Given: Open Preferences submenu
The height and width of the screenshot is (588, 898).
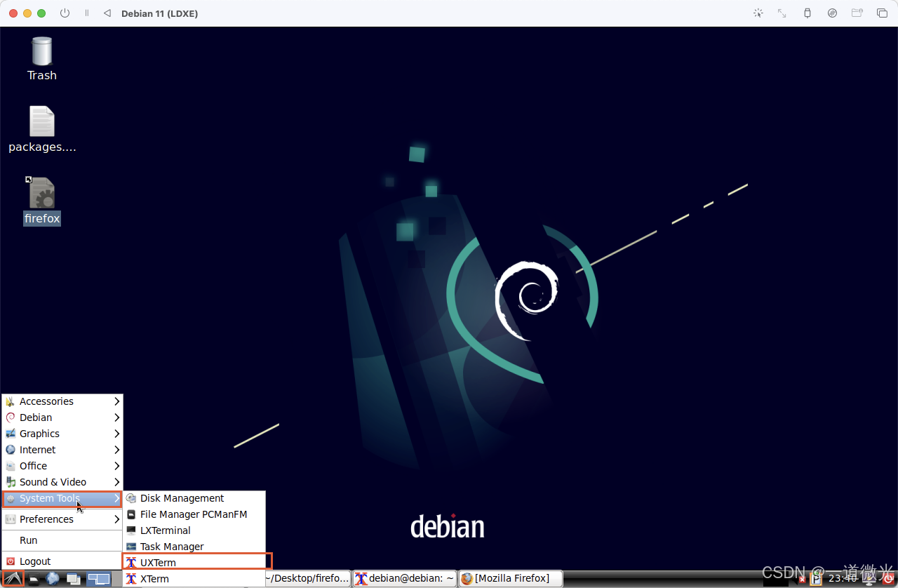Looking at the screenshot, I should pos(62,519).
